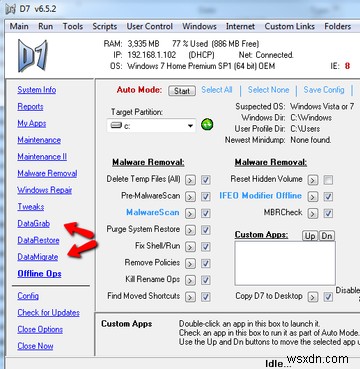Run MalwareScan arrow button
This screenshot has width=360, height=369.
click(190, 213)
